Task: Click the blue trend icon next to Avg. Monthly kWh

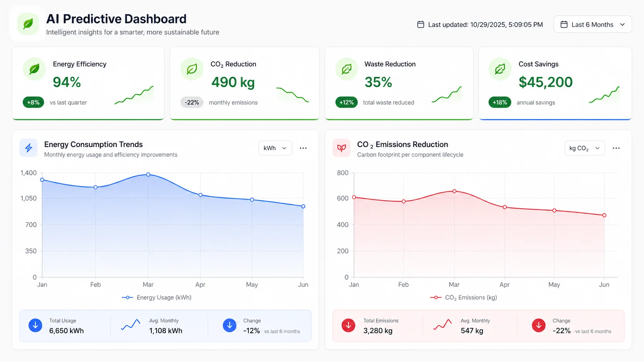Action: point(130,325)
